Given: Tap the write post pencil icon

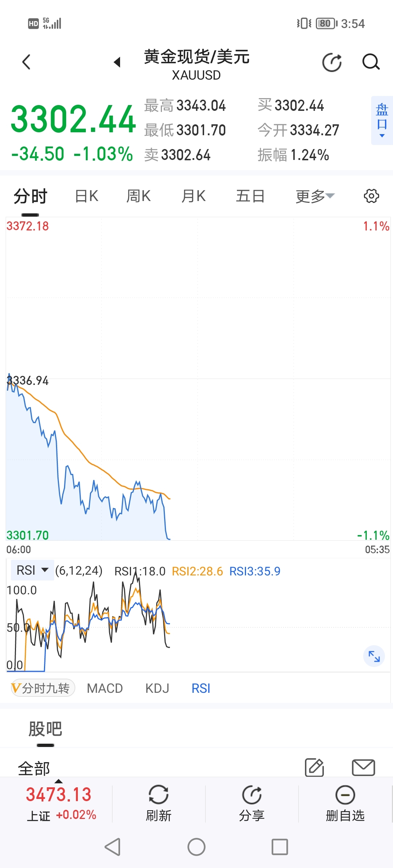Looking at the screenshot, I should (x=314, y=767).
